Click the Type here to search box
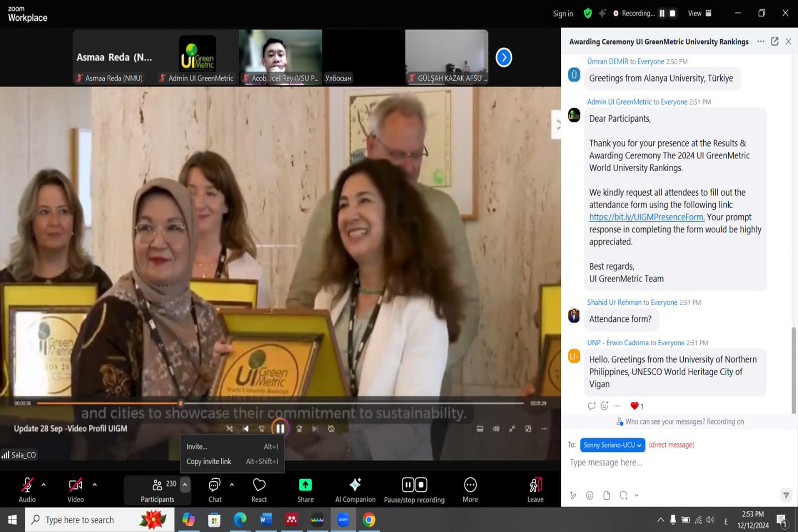The image size is (798, 532). click(100, 520)
